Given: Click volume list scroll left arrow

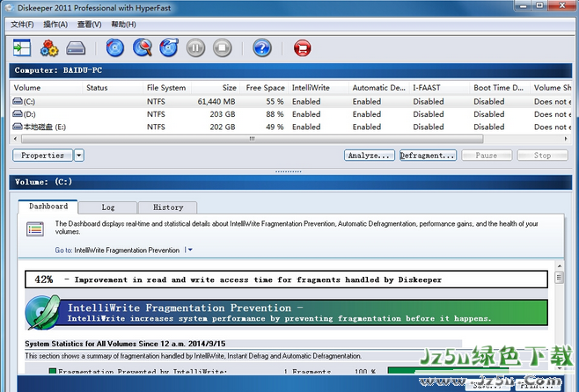Looking at the screenshot, I should (x=15, y=139).
